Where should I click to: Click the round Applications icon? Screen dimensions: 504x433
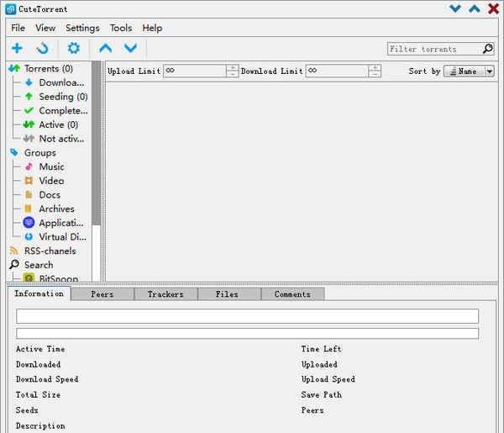[29, 223]
